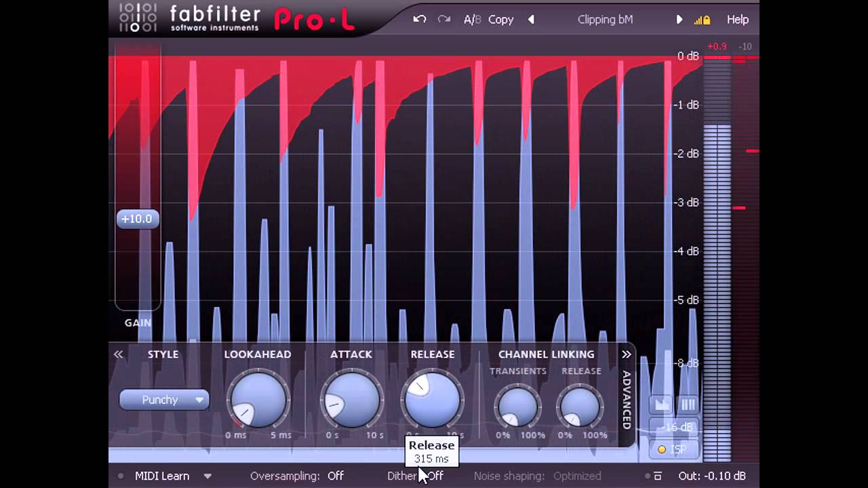
Task: Click the Out: -0.10 dB value
Action: [x=712, y=476]
